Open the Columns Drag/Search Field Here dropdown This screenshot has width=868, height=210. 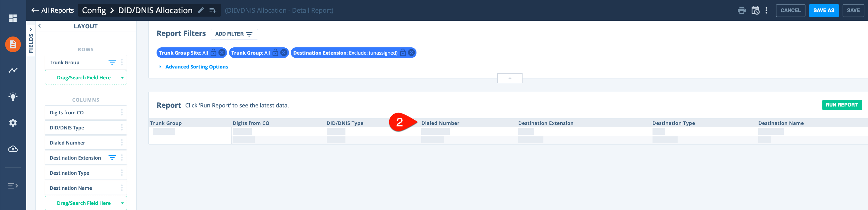pyautogui.click(x=86, y=203)
